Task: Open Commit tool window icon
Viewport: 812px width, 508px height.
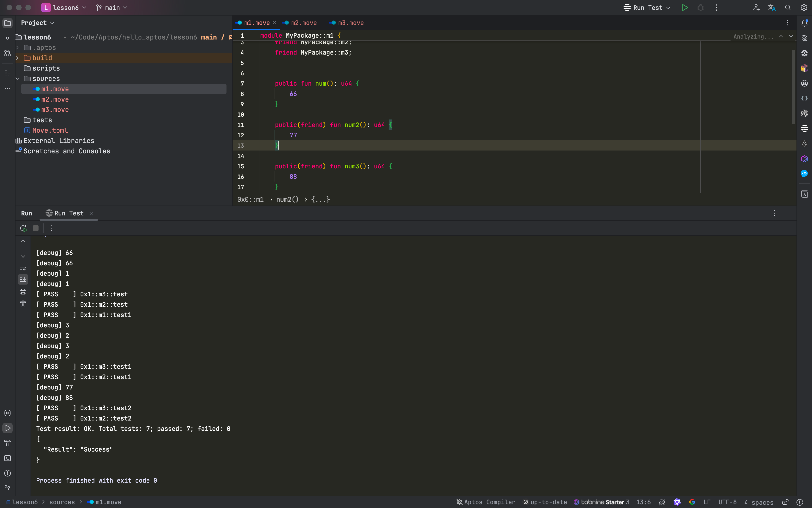Action: coord(7,38)
